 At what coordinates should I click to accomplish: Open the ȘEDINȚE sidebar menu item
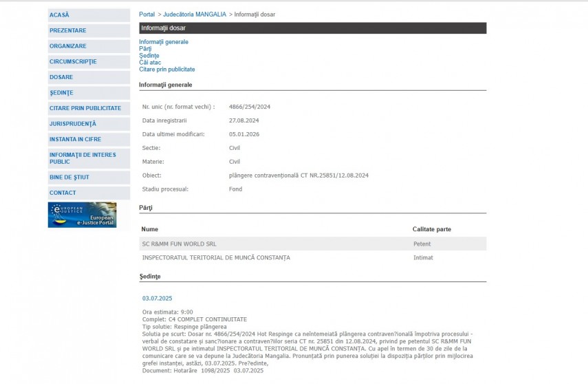coord(61,92)
